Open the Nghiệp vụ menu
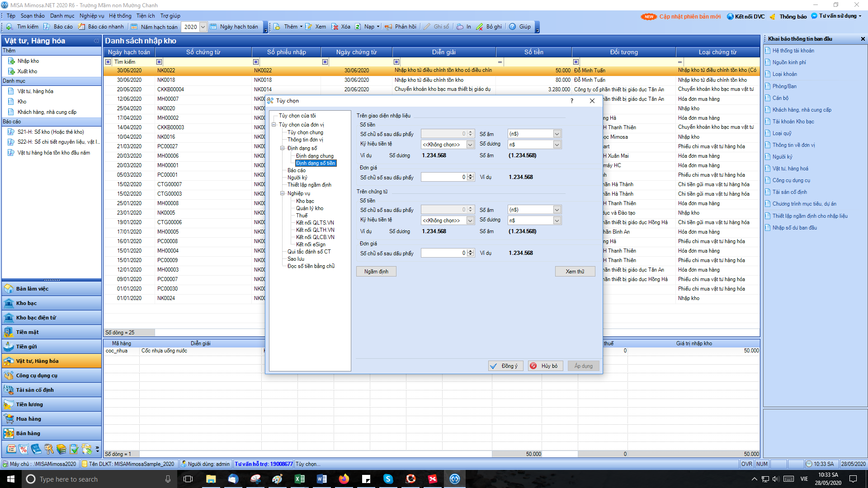Screen dimensions: 868x488 [x=92, y=16]
